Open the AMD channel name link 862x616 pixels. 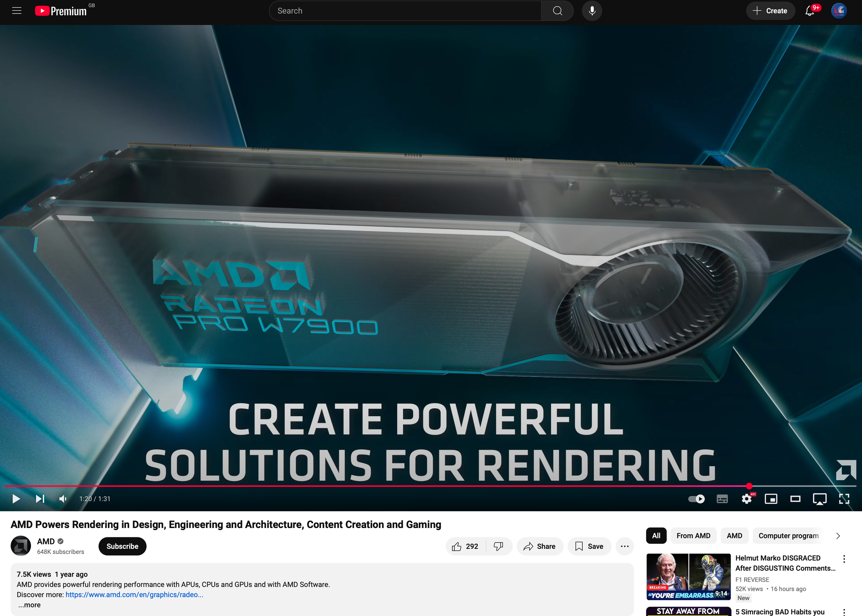[x=46, y=541]
